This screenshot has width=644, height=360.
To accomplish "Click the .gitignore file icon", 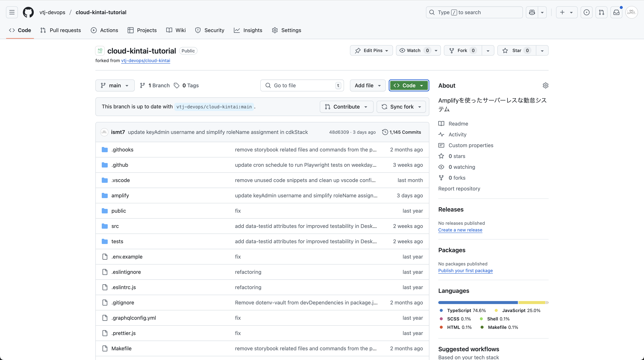I will click(x=105, y=303).
